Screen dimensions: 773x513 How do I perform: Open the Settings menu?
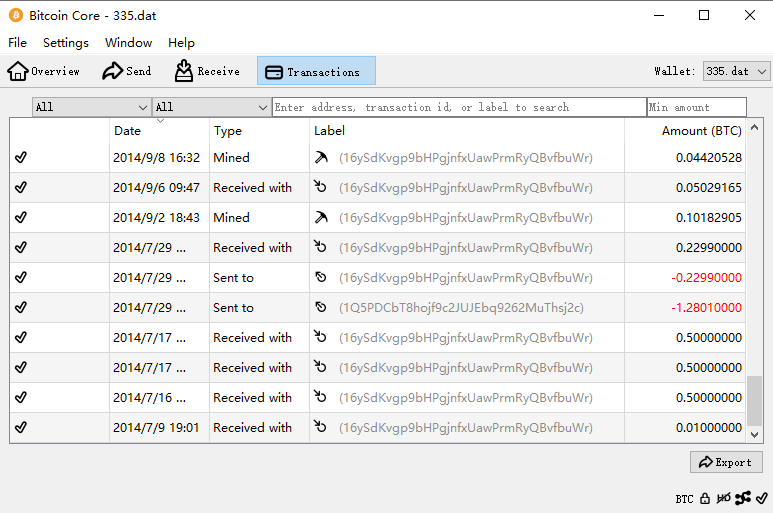(x=66, y=43)
